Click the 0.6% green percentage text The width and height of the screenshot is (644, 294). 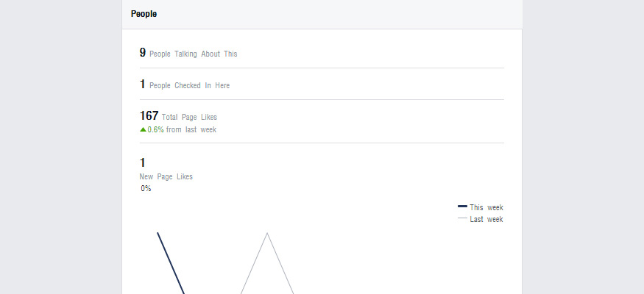tap(155, 129)
